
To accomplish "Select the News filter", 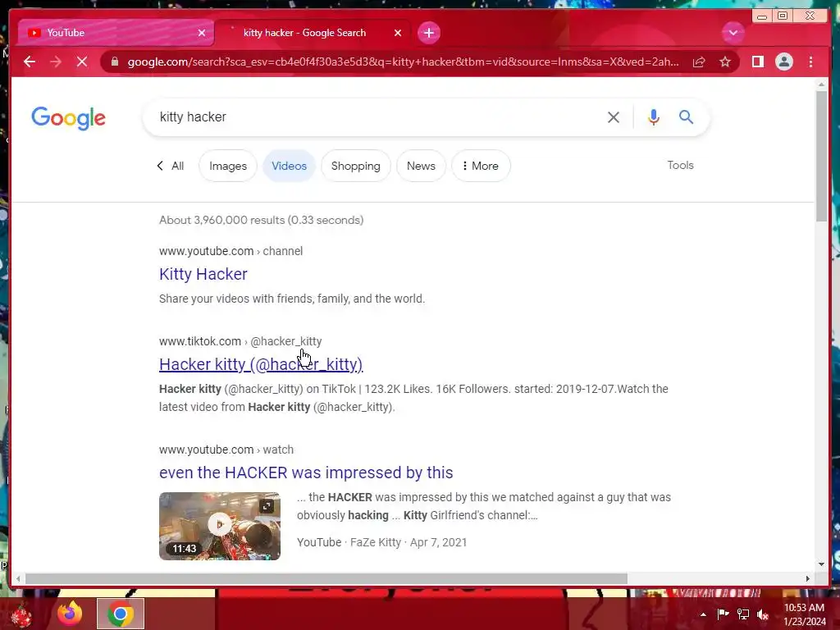I will (421, 166).
